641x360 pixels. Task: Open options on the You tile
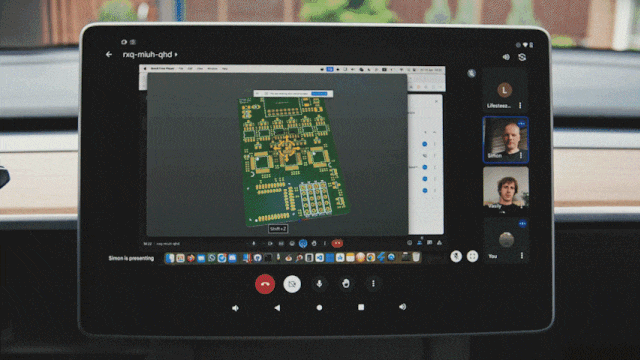(522, 256)
